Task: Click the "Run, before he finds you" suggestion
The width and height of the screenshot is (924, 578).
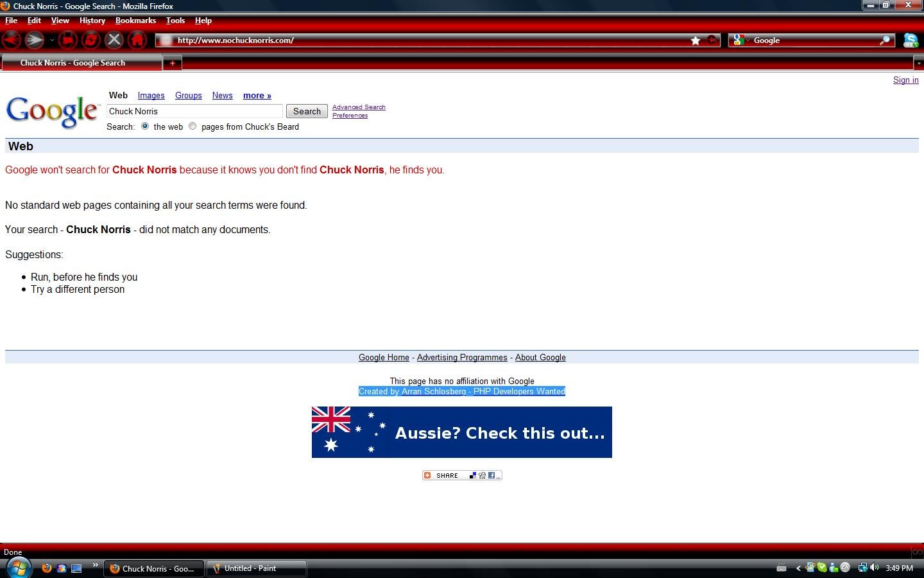Action: tap(84, 277)
